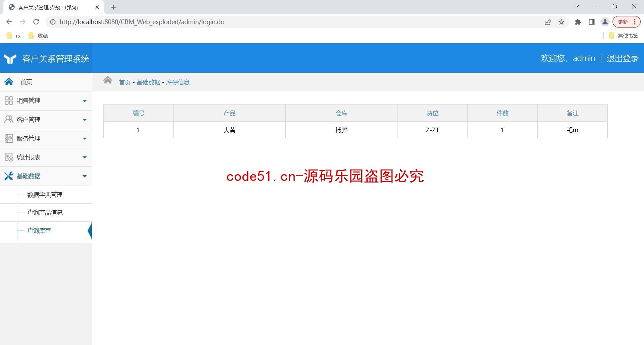644x345 pixels.
Task: Open the extensions puzzle icon
Action: click(578, 22)
